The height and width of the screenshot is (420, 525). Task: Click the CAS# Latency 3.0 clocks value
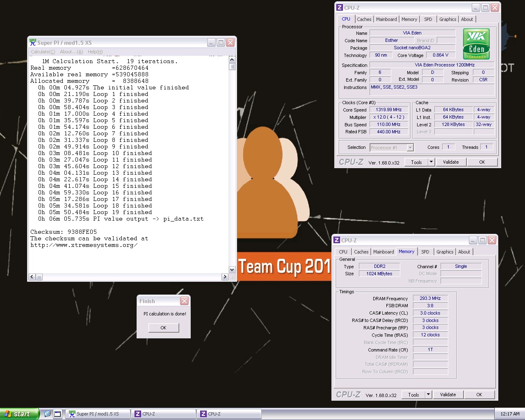430,313
